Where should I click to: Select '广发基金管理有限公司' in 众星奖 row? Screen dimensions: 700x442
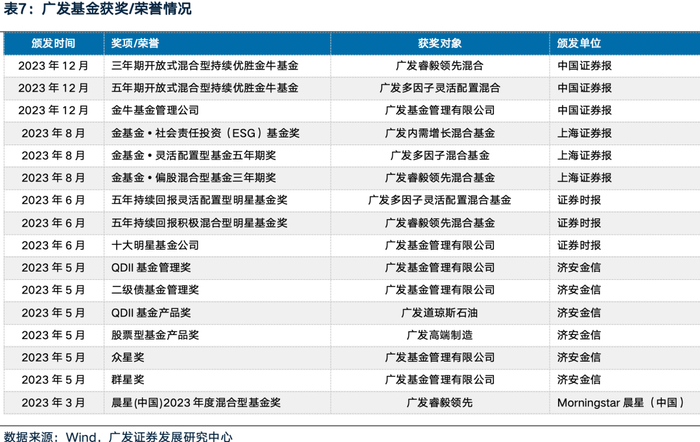click(440, 357)
